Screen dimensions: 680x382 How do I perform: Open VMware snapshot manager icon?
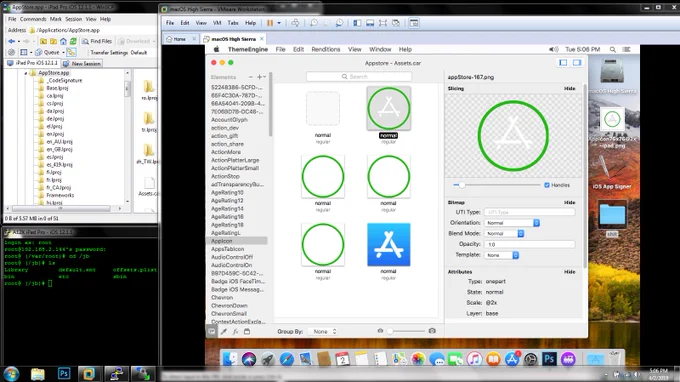[x=339, y=23]
